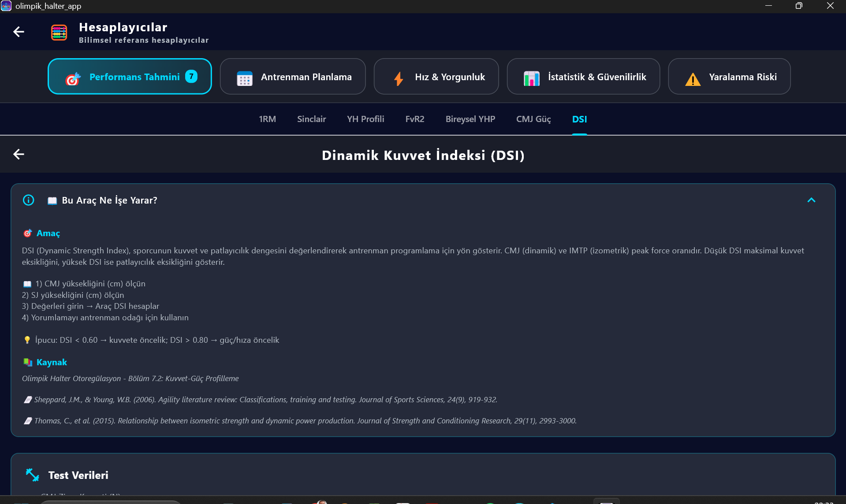
Task: Open the Antrenman Planlama category
Action: click(293, 77)
